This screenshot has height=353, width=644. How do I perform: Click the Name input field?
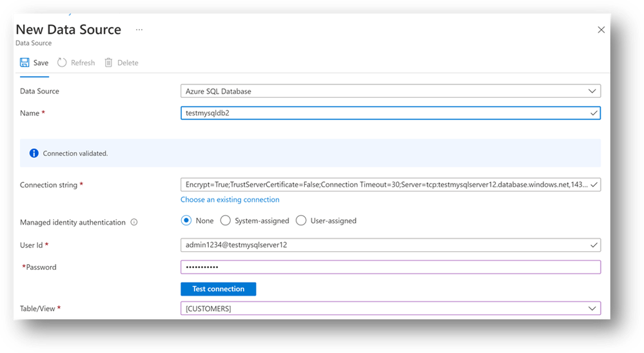tap(385, 113)
